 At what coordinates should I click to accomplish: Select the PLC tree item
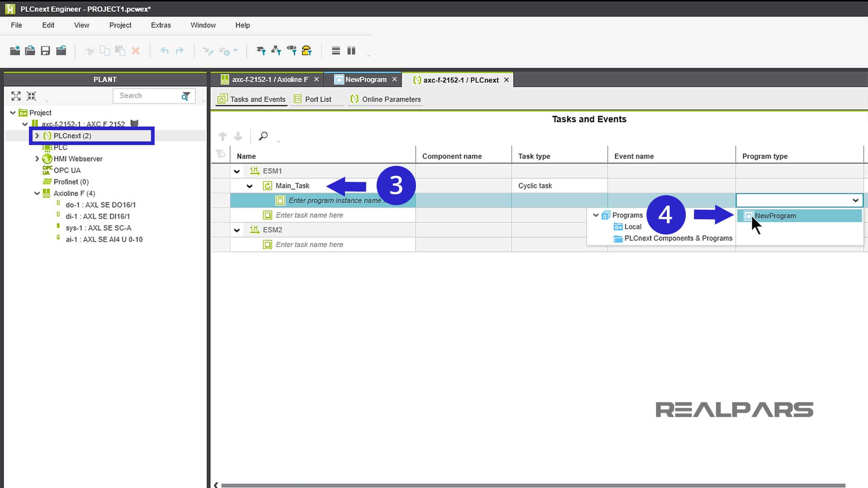click(55, 147)
